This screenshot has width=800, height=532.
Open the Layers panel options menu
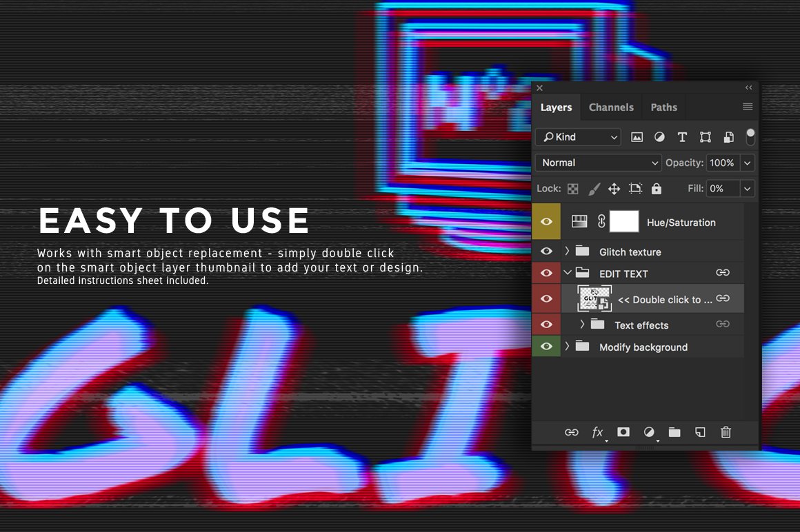pos(748,108)
